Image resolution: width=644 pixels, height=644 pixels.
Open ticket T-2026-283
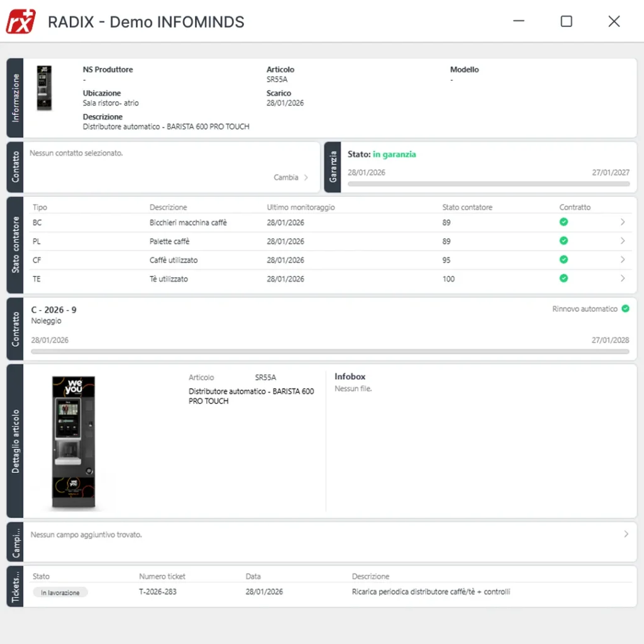(x=158, y=592)
